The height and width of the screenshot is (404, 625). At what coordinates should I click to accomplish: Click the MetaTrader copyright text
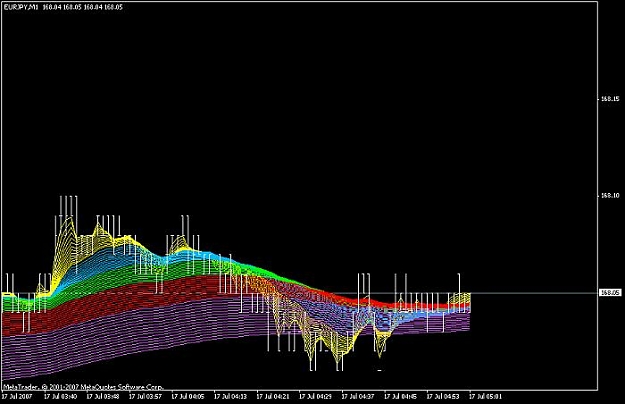pyautogui.click(x=83, y=386)
